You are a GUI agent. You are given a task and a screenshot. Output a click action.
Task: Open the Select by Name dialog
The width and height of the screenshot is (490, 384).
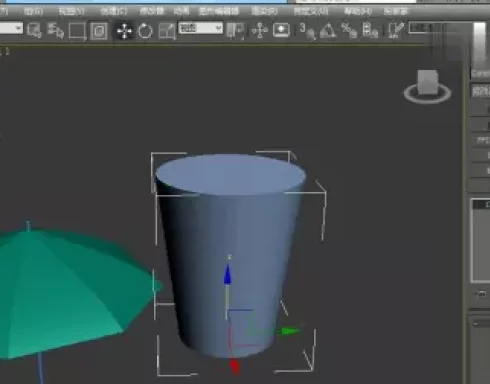click(55, 30)
